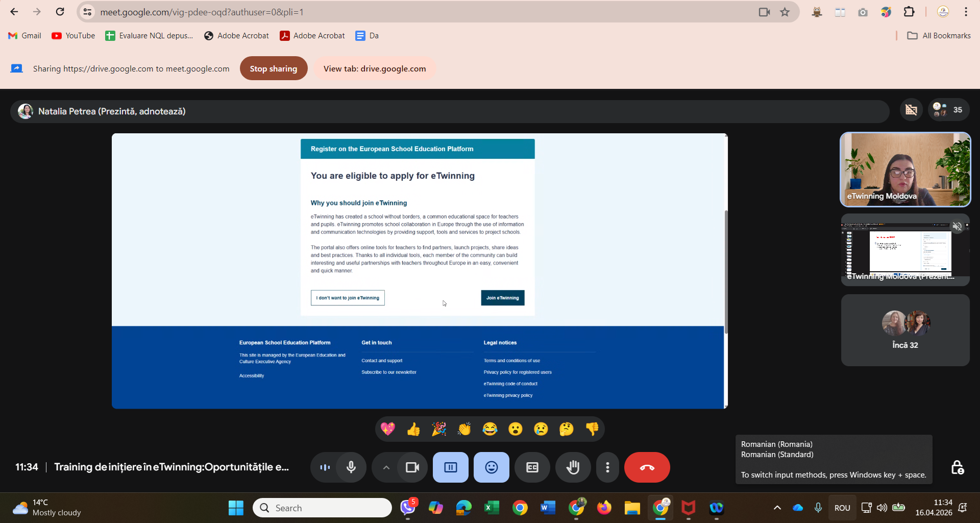Click the Stop sharing button
980x523 pixels.
point(273,68)
